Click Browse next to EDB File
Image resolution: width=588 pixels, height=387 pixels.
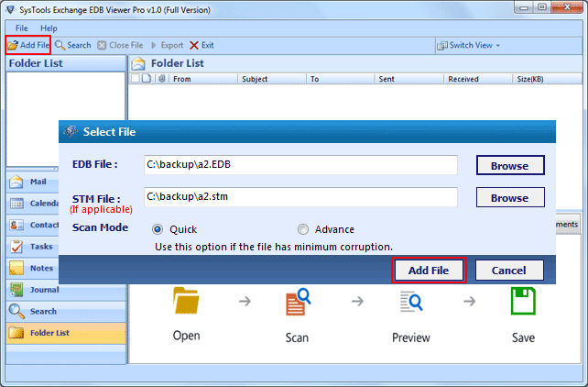(x=510, y=166)
